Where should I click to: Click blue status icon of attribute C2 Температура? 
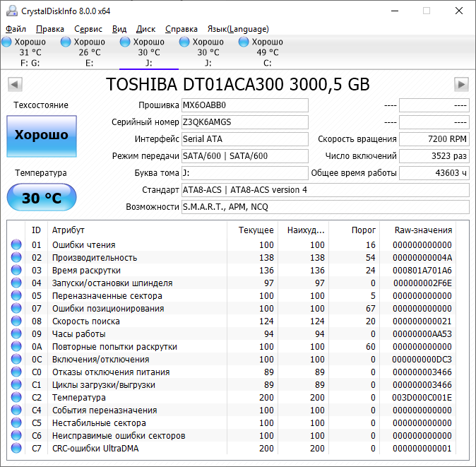point(16,398)
